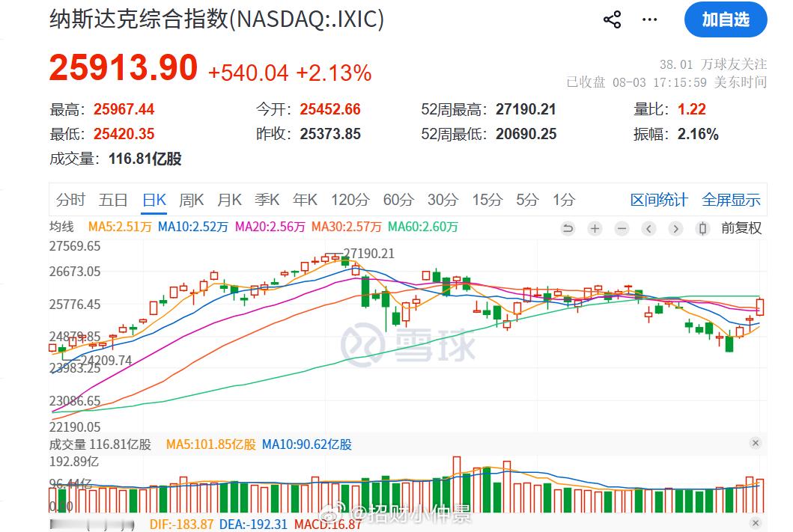Click the 量比 value 1.22

(x=692, y=109)
